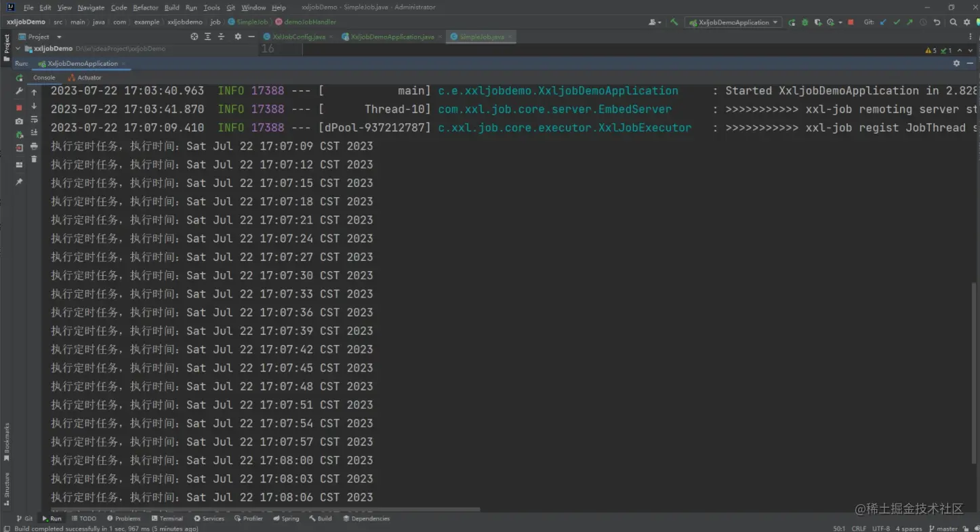Click the down arrow icon in console gutter
The height and width of the screenshot is (532, 980).
[34, 106]
